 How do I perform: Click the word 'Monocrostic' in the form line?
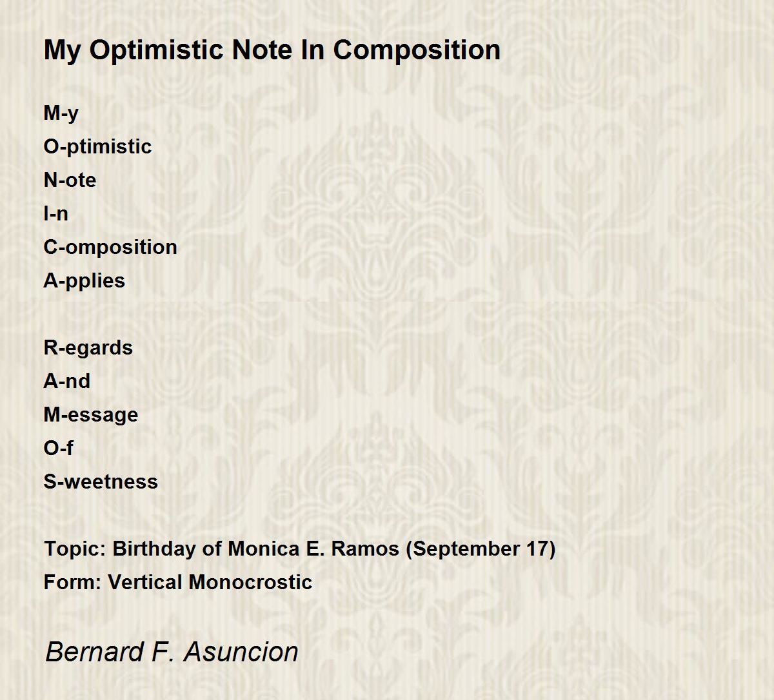251,582
